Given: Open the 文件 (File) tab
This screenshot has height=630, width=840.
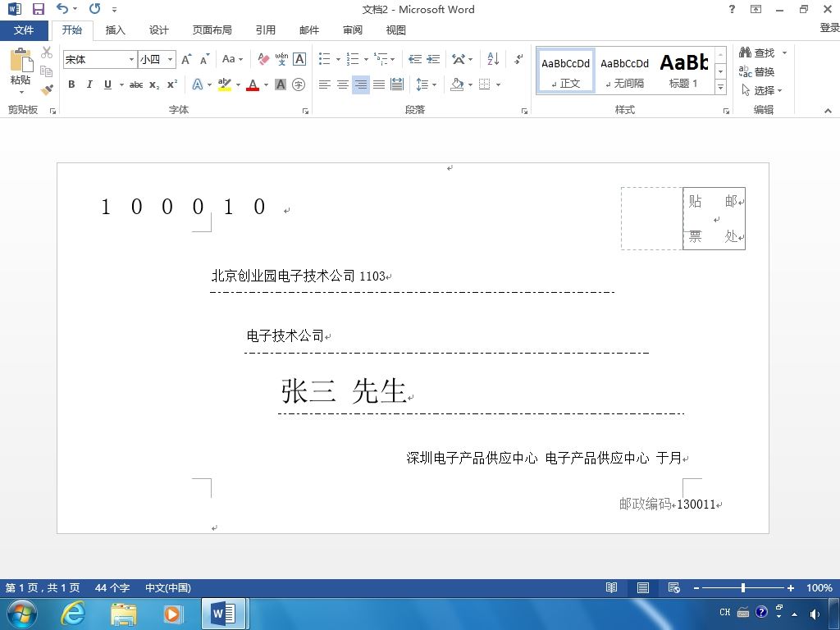Looking at the screenshot, I should [x=24, y=30].
